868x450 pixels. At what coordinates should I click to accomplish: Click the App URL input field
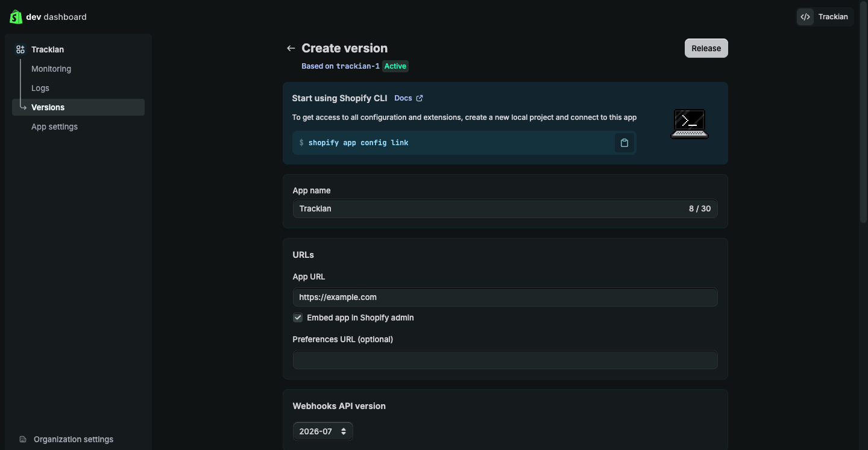pyautogui.click(x=505, y=297)
